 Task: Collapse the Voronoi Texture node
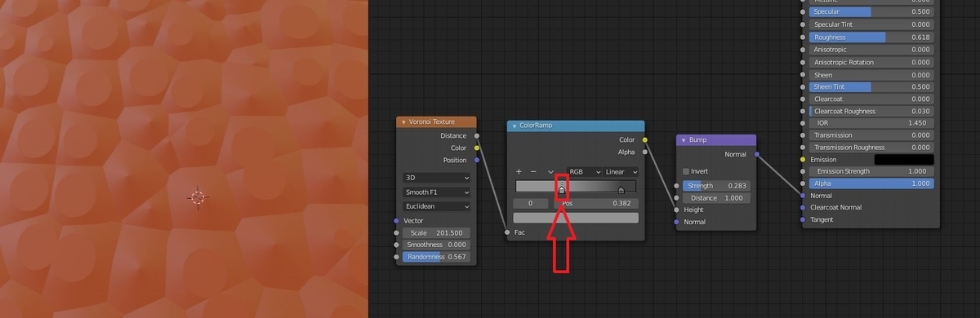[403, 122]
